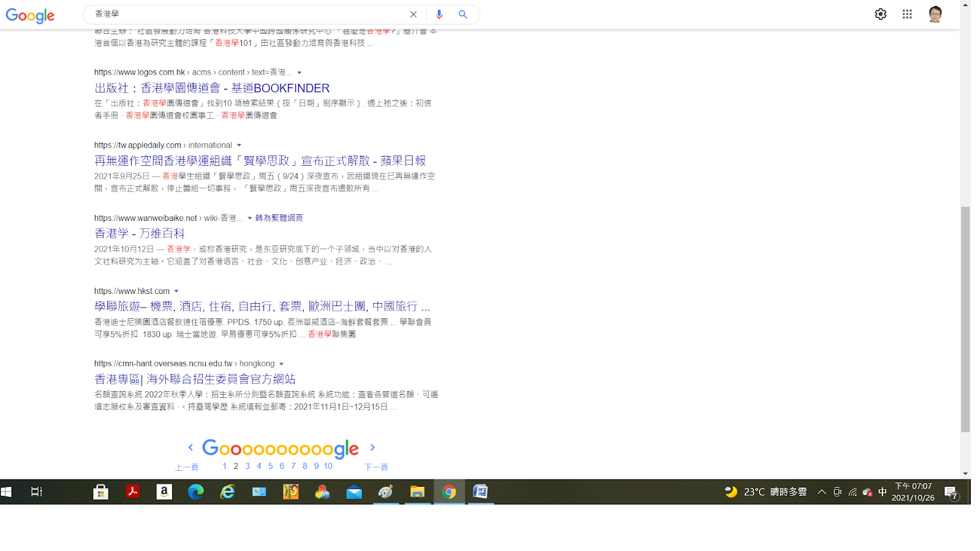Expand options arrow for ncnu.edu.tw result
The width and height of the screenshot is (980, 551).
(282, 364)
